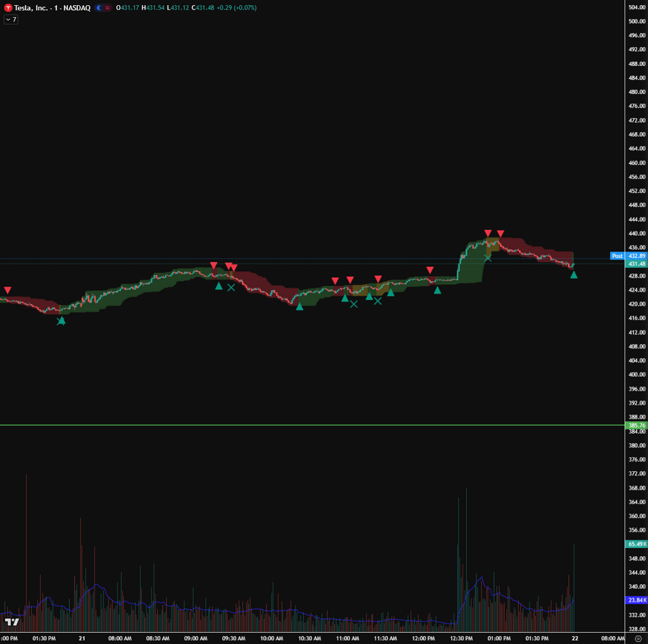
Task: Click the crescent moon extended-hours icon
Action: pyautogui.click(x=97, y=8)
